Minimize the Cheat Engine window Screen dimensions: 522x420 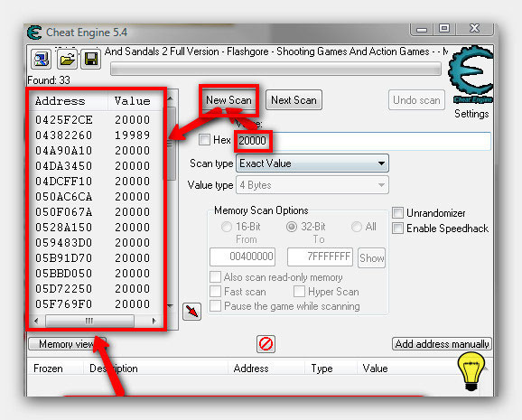click(422, 29)
